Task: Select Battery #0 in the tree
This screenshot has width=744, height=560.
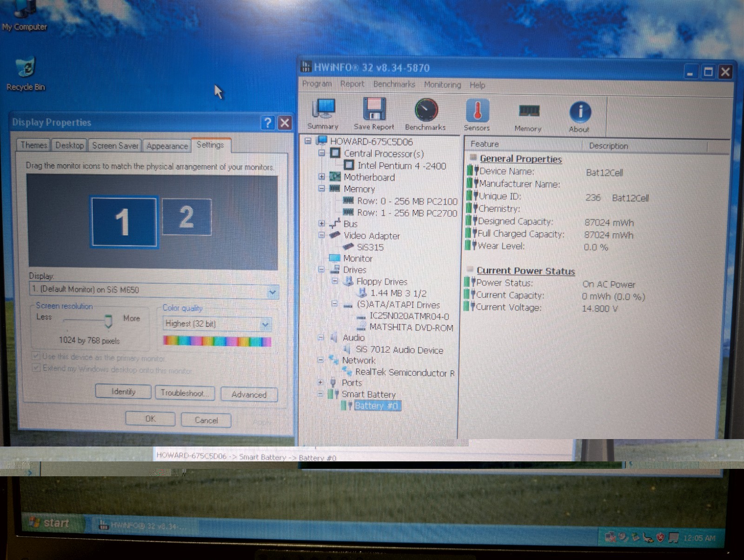Action: [377, 406]
